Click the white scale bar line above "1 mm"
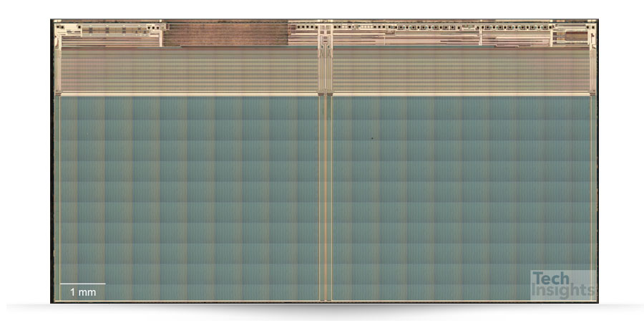This screenshot has width=644, height=328. pyautogui.click(x=82, y=284)
